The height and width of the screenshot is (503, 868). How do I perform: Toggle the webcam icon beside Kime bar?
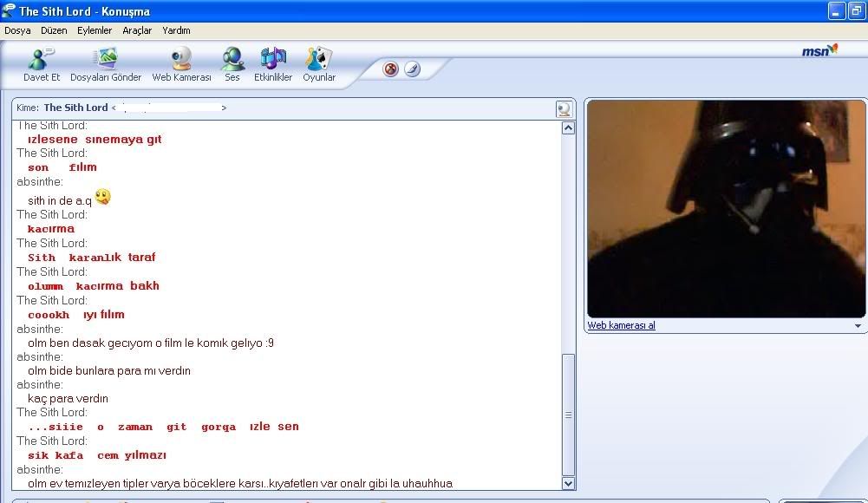(565, 108)
